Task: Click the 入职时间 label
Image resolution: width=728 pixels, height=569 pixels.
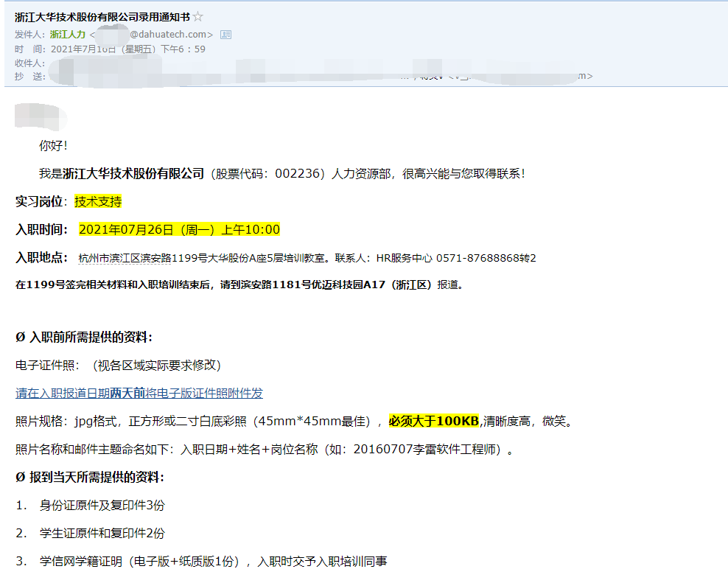Action: coord(42,229)
